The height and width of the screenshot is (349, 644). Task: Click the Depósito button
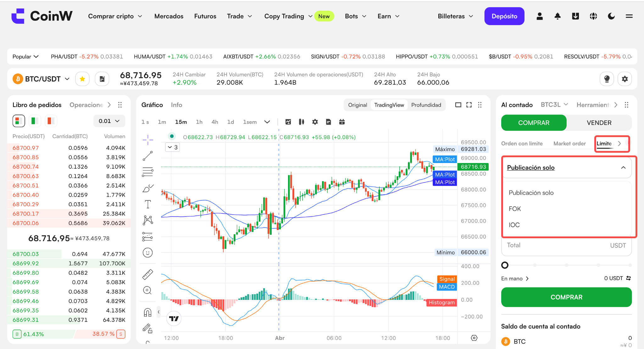tap(504, 16)
